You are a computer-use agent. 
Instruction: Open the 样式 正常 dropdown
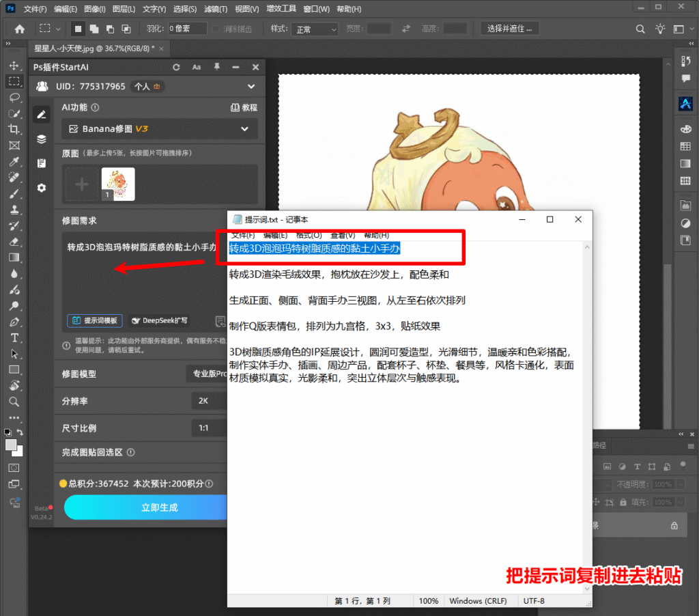315,29
